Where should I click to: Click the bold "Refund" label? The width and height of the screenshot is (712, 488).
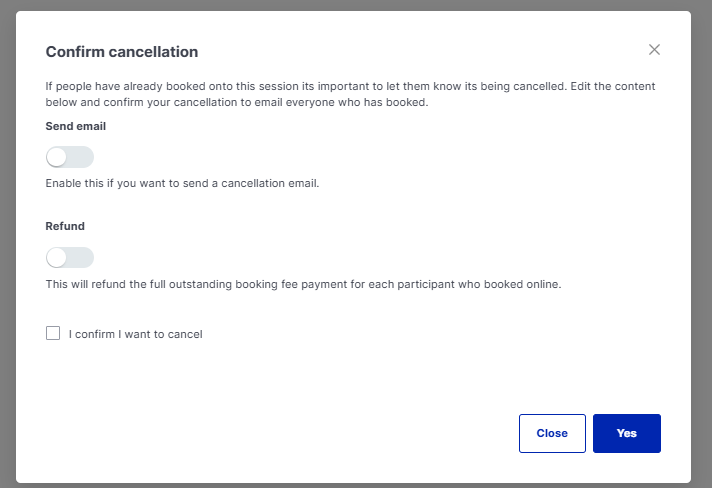click(x=65, y=226)
